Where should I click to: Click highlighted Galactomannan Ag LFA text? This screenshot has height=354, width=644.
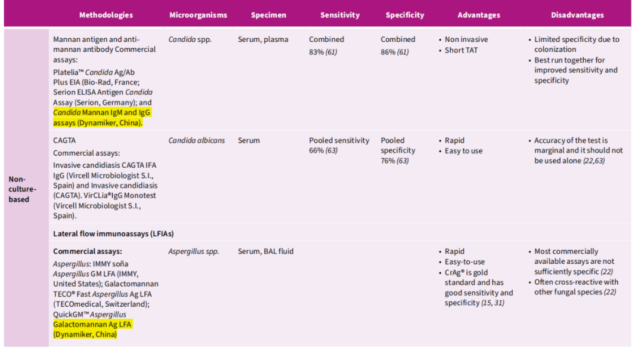(x=92, y=324)
